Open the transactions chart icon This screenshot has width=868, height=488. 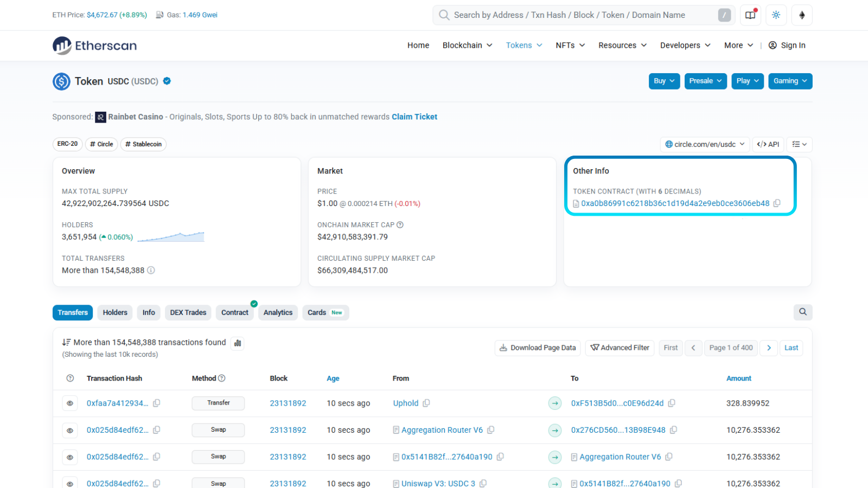tap(238, 343)
